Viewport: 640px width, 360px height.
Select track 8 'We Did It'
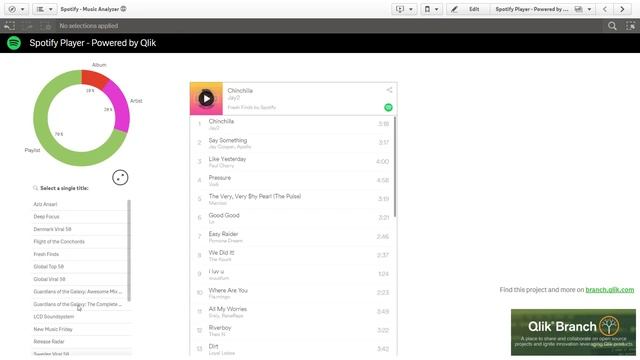[x=292, y=256]
